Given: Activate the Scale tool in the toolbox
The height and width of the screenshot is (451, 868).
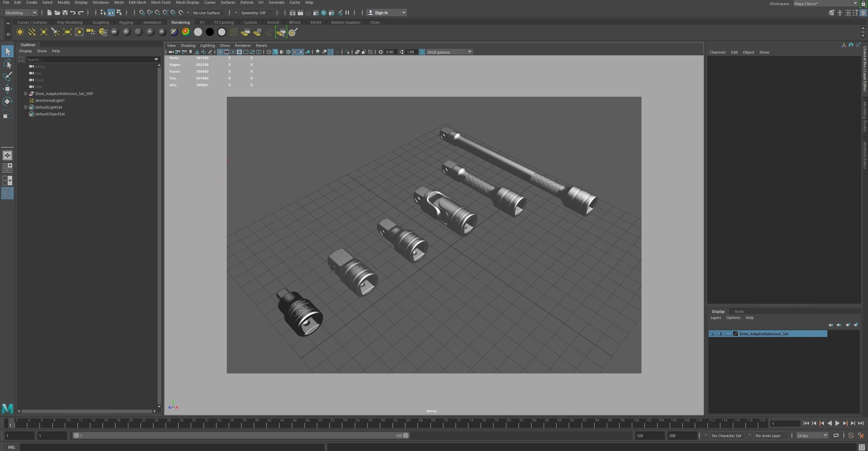Looking at the screenshot, I should click(x=7, y=114).
